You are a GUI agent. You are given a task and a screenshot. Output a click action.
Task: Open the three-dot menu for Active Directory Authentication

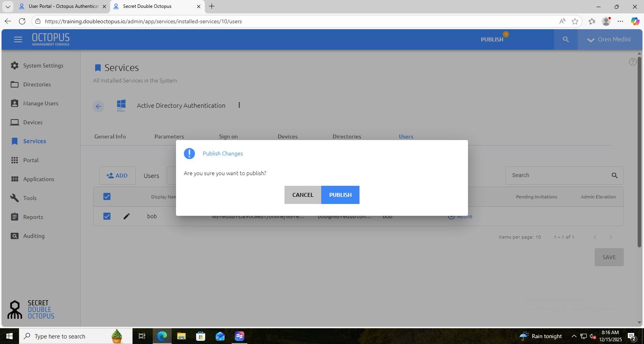[239, 105]
